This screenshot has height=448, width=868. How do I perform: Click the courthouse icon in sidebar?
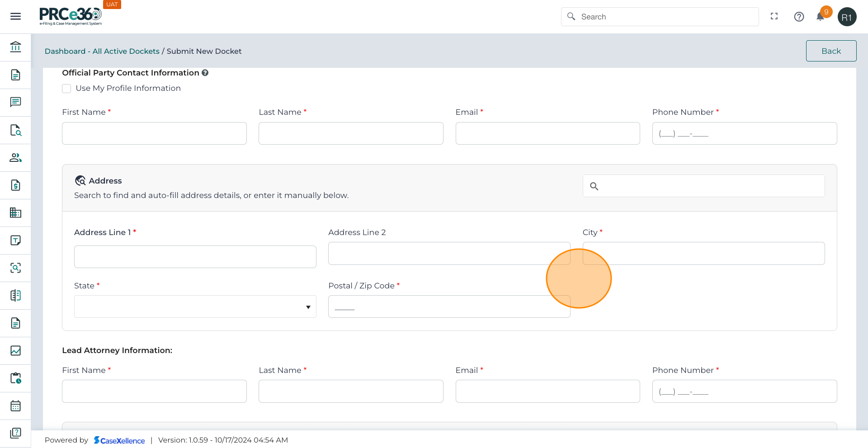(x=15, y=47)
